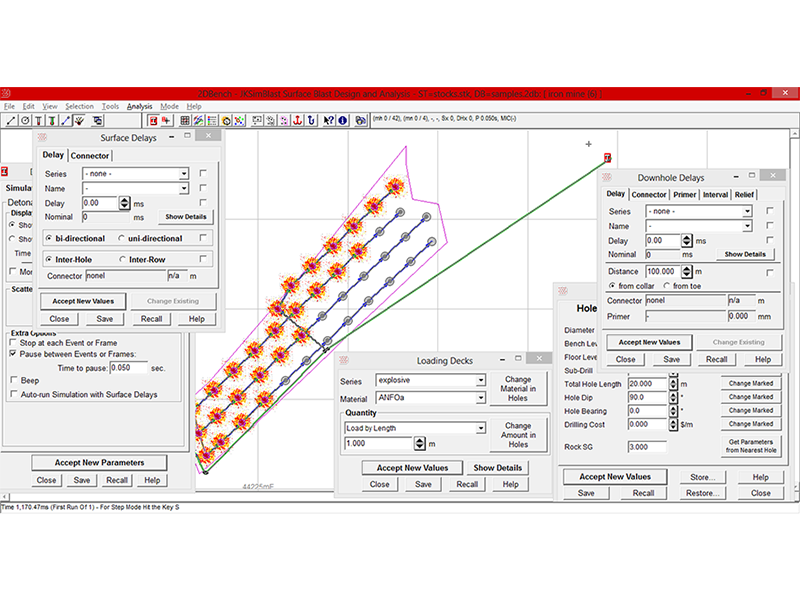800x600 pixels.
Task: Enable Auto-run Simulation with Surface Delays
Action: (13, 394)
